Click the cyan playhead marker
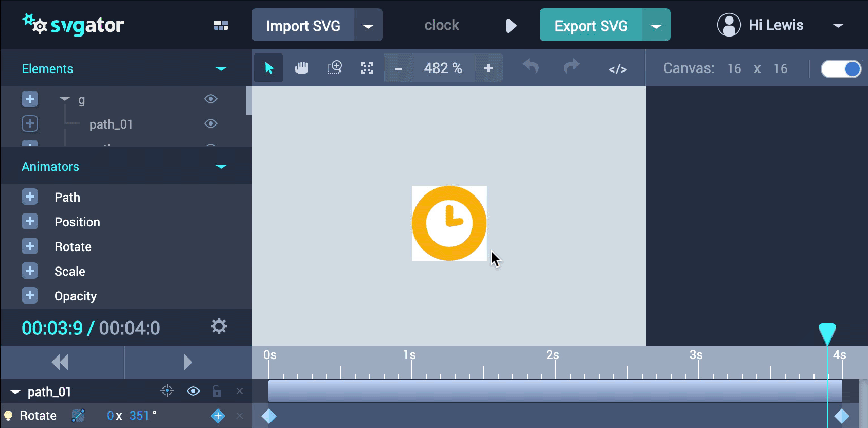 click(827, 333)
